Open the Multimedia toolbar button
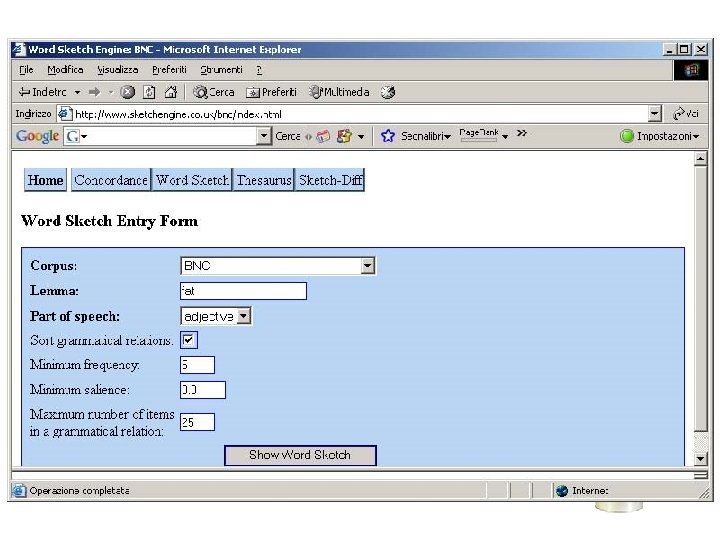 [340, 92]
